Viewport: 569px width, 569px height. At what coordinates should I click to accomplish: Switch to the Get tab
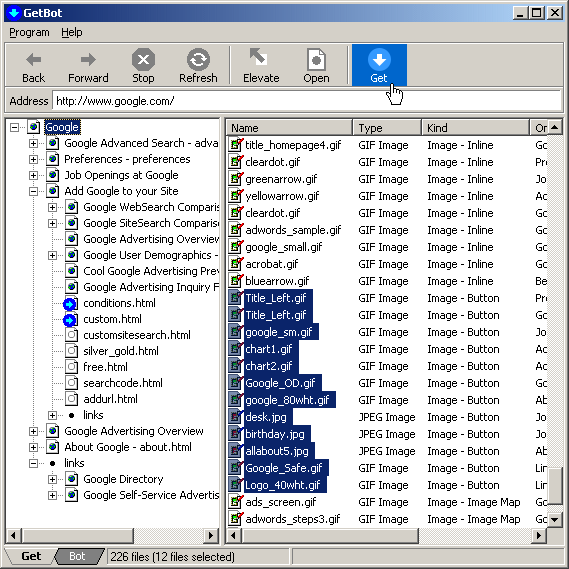tap(31, 556)
